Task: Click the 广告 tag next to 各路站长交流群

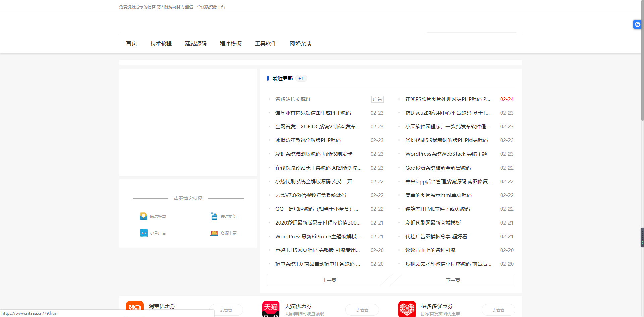Action: [377, 99]
